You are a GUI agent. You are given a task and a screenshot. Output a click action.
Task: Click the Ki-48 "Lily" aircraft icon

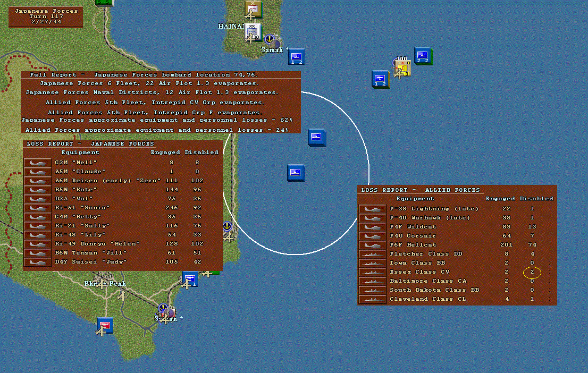click(x=38, y=235)
